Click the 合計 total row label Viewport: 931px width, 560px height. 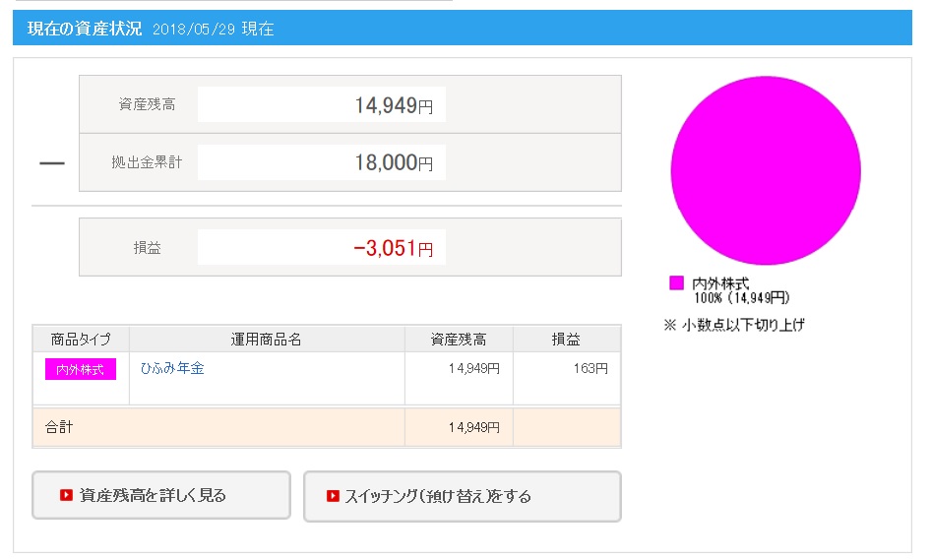(x=59, y=427)
